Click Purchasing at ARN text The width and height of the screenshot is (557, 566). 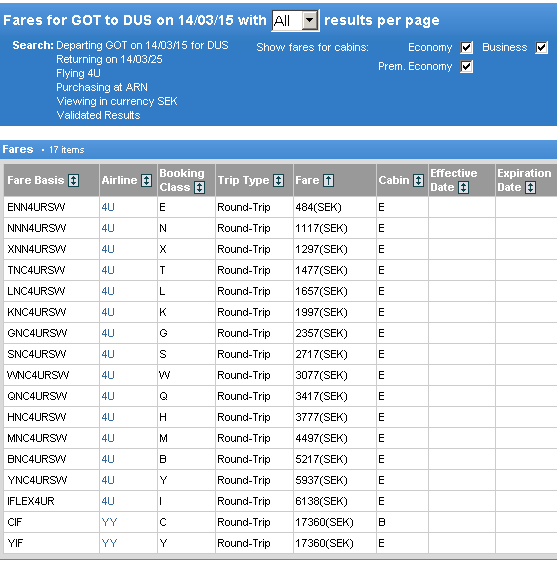102,87
